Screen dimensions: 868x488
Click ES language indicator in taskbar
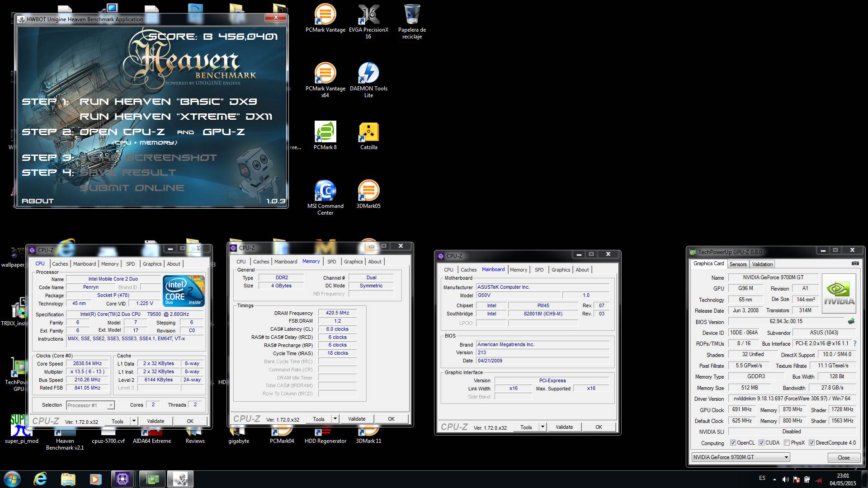(x=762, y=478)
